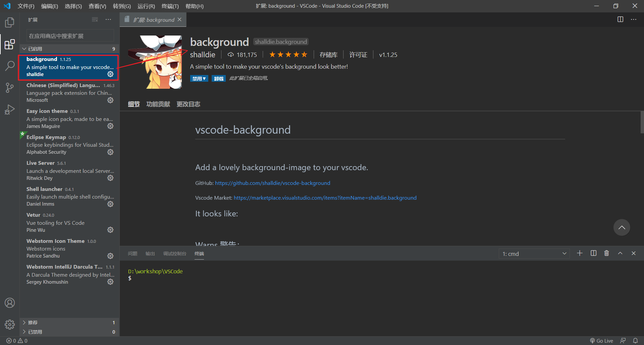Open the Accounts icon in activity bar

10,303
